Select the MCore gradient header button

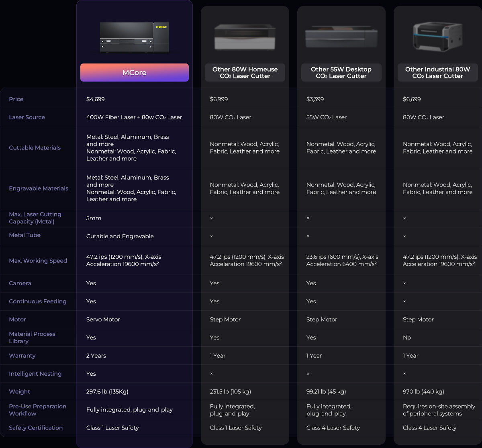134,73
